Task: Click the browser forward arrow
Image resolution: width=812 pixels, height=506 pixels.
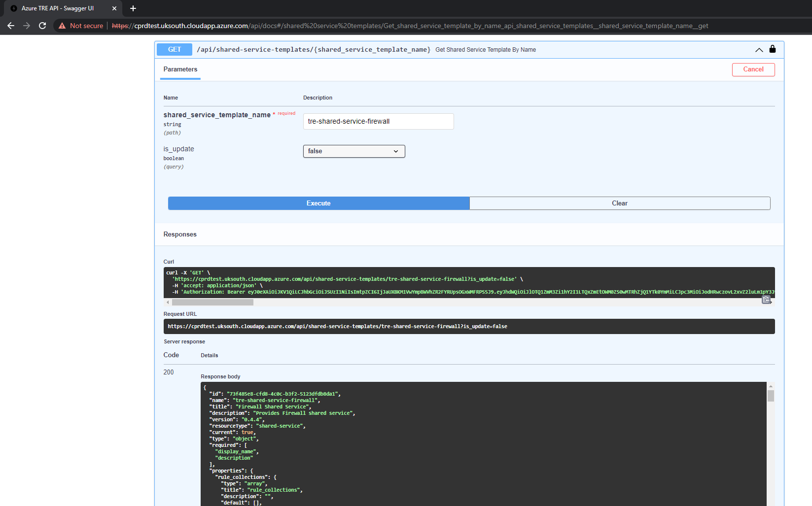Action: (27, 26)
